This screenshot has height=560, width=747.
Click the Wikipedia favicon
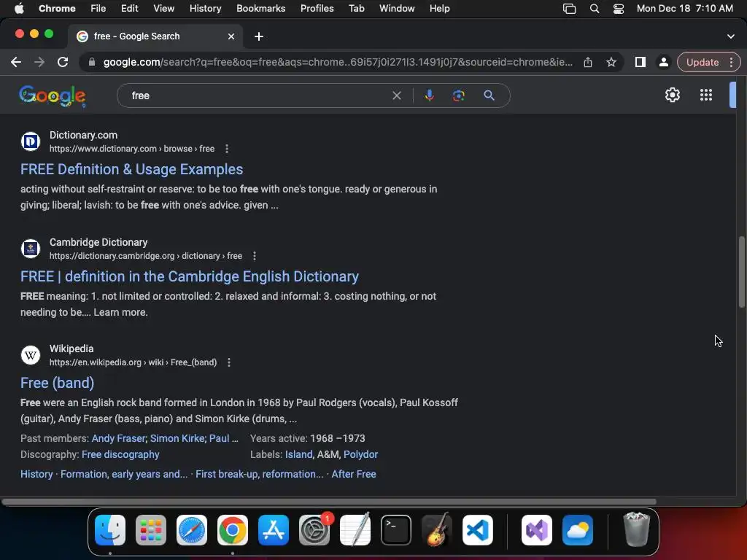pos(31,355)
